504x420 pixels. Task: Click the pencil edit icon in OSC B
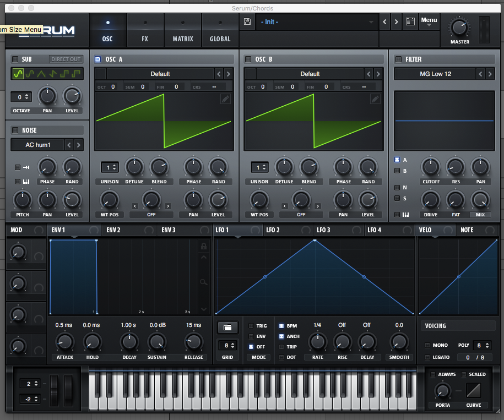point(375,99)
